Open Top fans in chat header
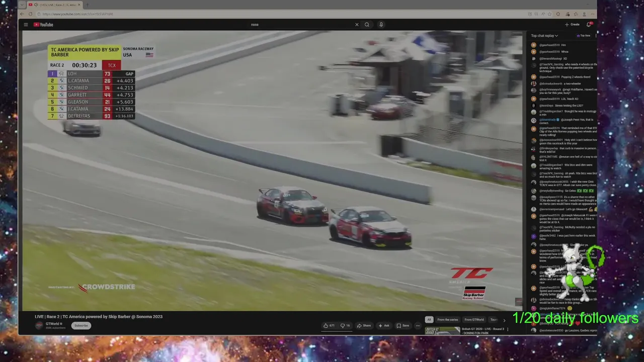644x362 pixels. pos(583,36)
